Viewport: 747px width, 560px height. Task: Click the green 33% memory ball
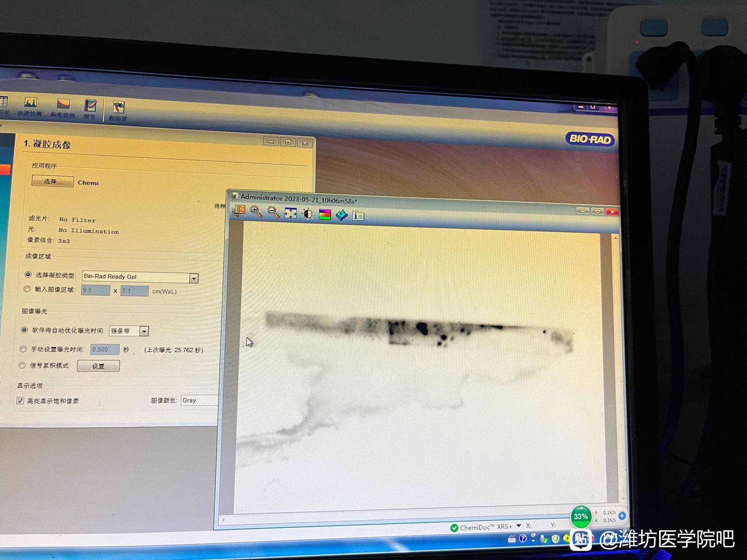point(580,516)
